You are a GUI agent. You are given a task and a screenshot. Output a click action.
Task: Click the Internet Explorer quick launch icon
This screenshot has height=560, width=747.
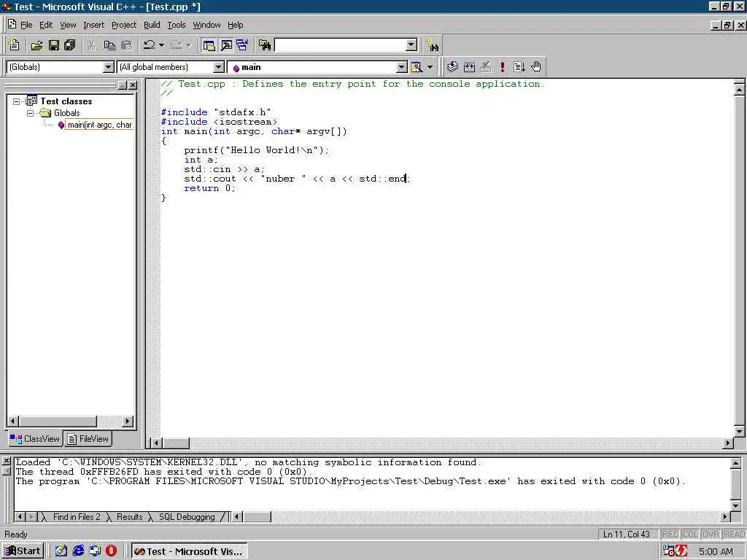click(x=78, y=551)
